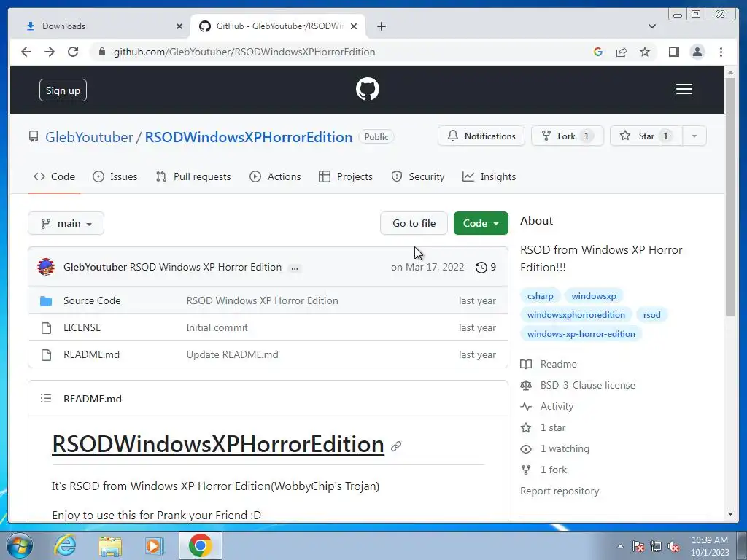Image resolution: width=747 pixels, height=560 pixels.
Task: Click the windowsxphorroredition topic tag
Action: [x=576, y=315]
